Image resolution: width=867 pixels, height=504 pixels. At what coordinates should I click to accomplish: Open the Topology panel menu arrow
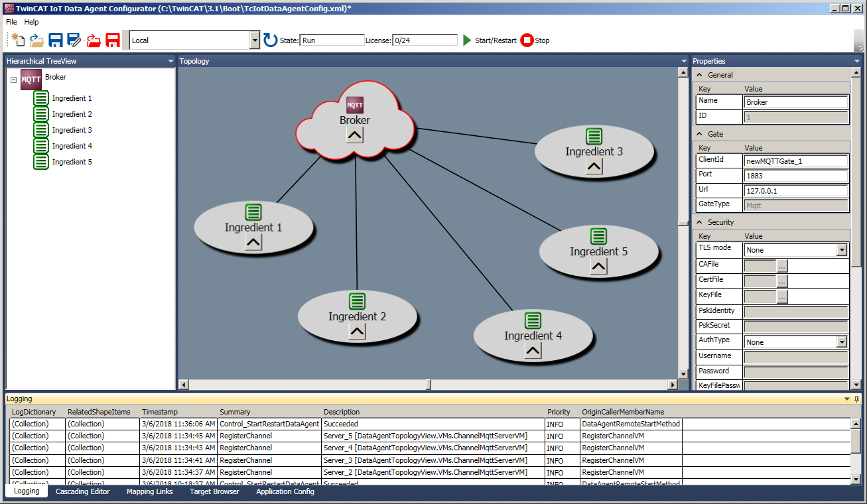pyautogui.click(x=684, y=61)
